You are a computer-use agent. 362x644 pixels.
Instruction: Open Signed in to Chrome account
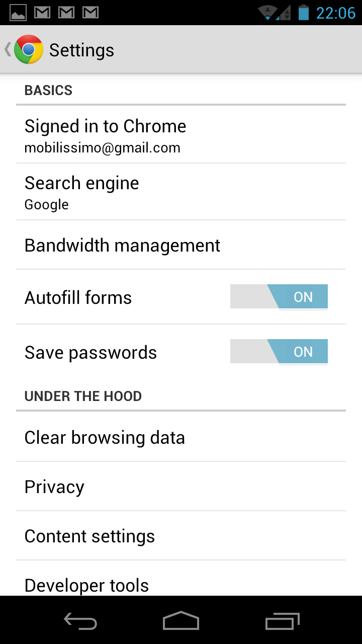coord(181,135)
